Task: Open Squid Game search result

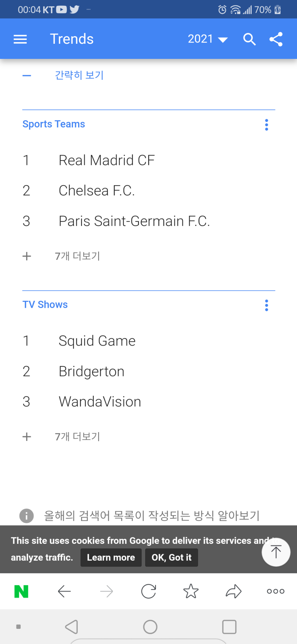Action: coord(97,341)
